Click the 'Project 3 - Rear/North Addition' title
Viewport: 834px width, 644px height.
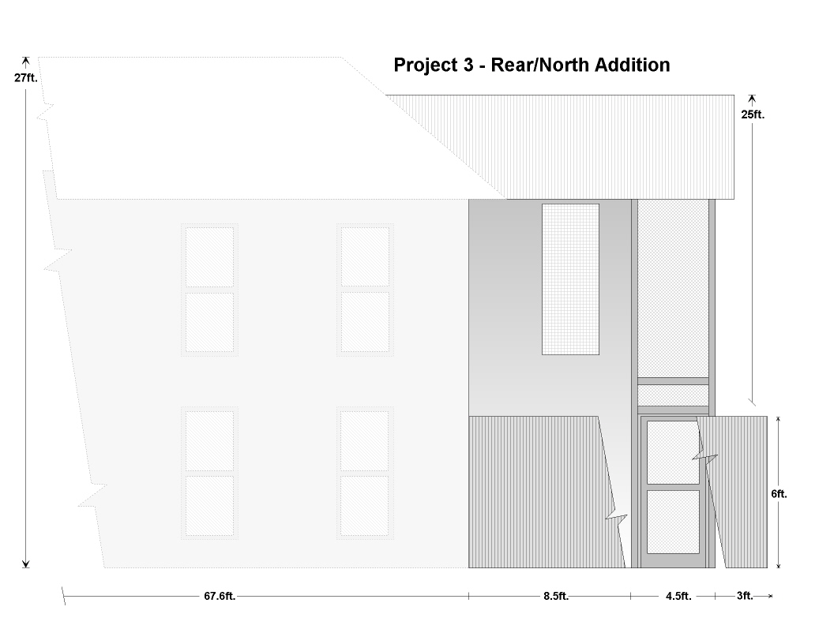click(532, 65)
